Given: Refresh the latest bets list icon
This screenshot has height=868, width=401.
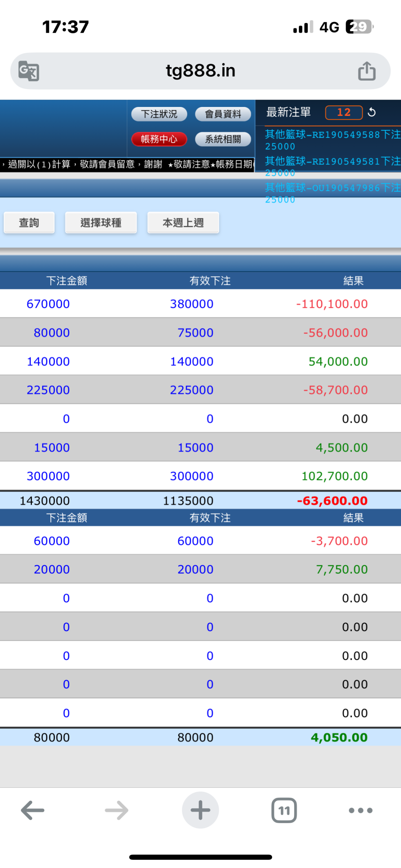Looking at the screenshot, I should click(x=372, y=112).
